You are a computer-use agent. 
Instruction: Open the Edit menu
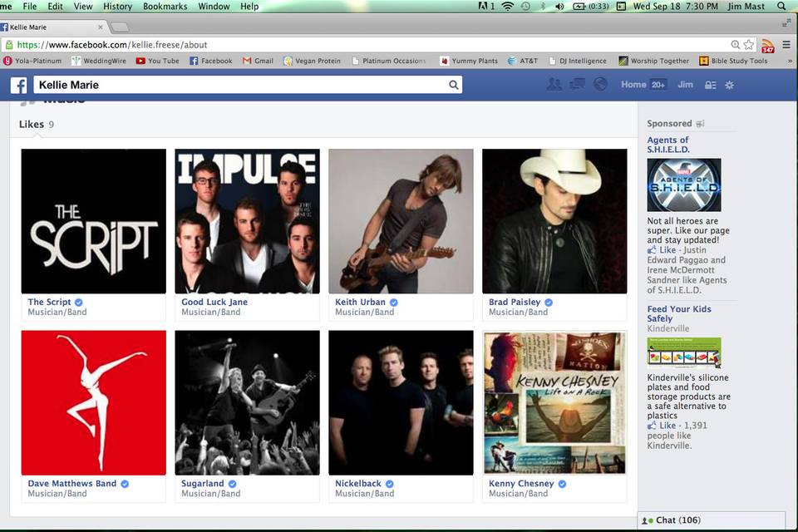tap(55, 6)
